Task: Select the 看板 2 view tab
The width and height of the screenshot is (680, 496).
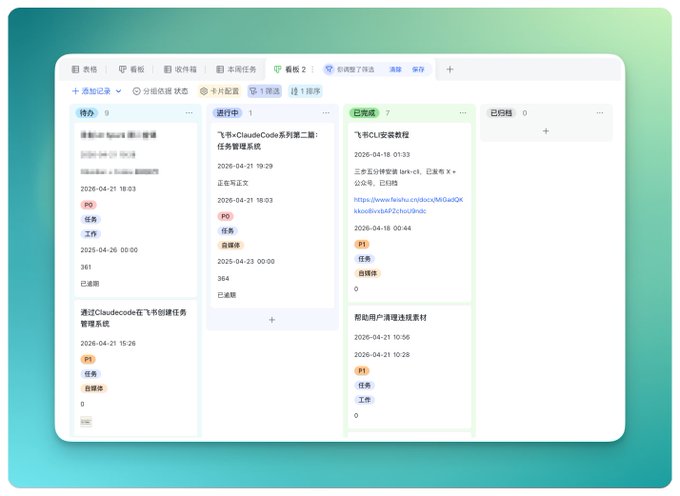Action: pos(290,69)
